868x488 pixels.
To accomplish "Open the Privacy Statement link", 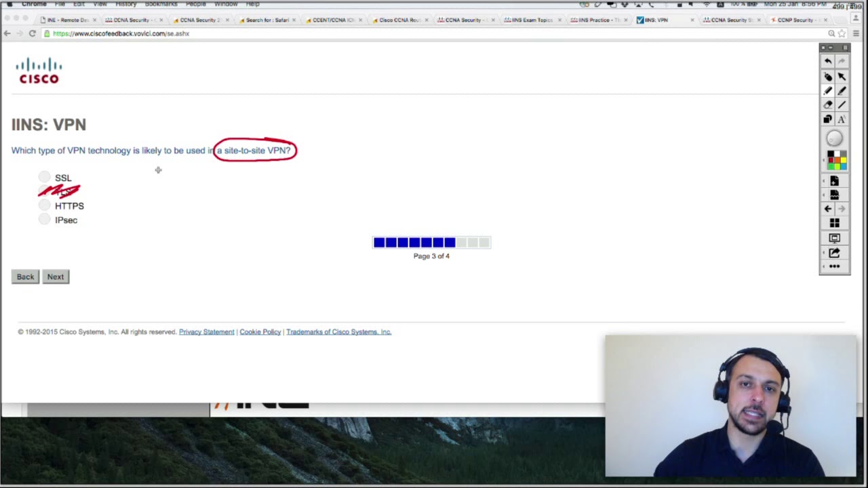I will point(207,331).
